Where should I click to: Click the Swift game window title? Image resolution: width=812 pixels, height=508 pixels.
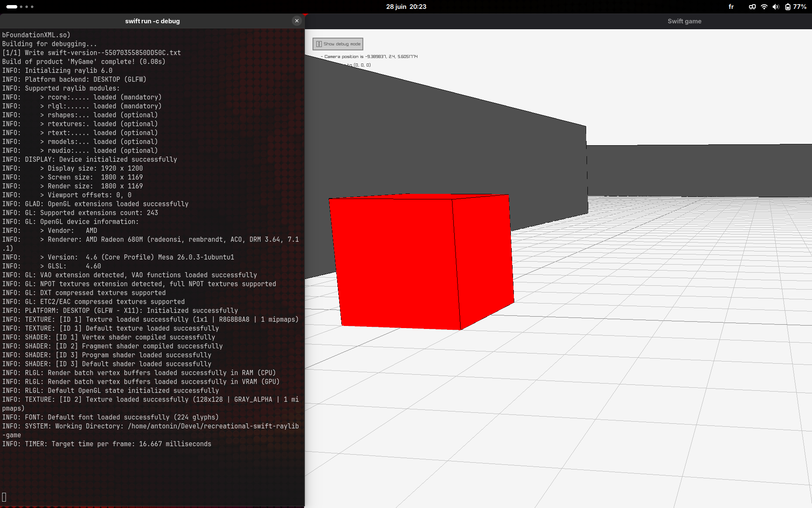tap(684, 21)
